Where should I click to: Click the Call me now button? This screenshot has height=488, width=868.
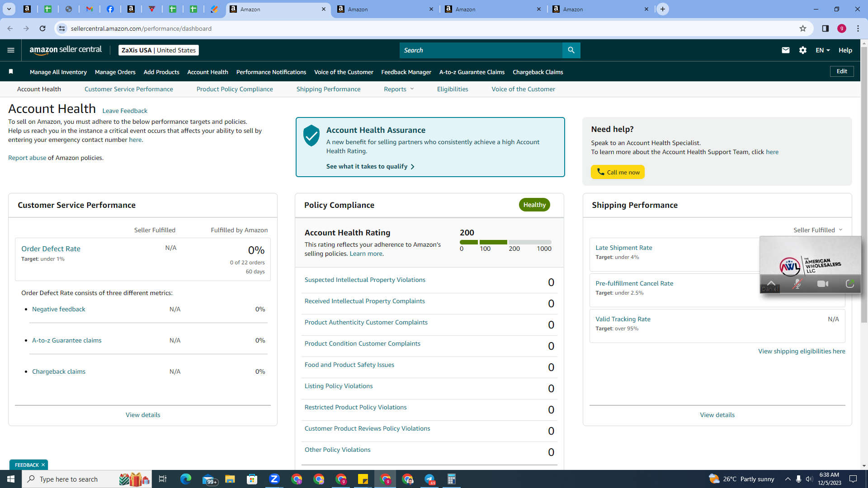618,172
